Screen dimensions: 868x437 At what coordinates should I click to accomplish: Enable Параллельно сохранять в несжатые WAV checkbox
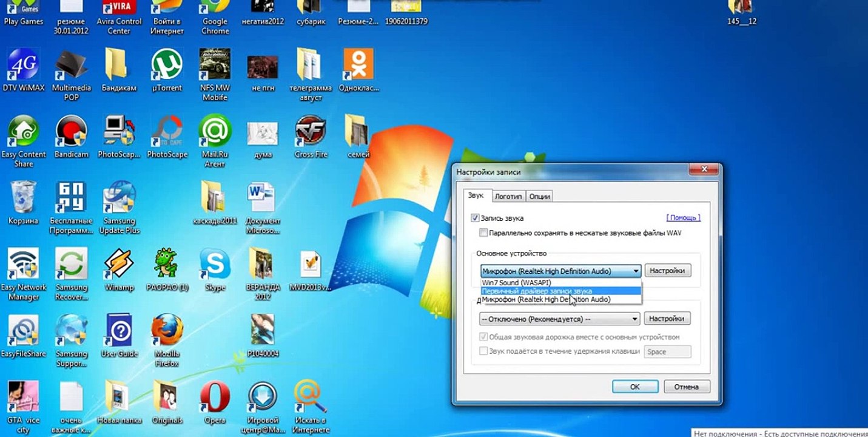[483, 232]
